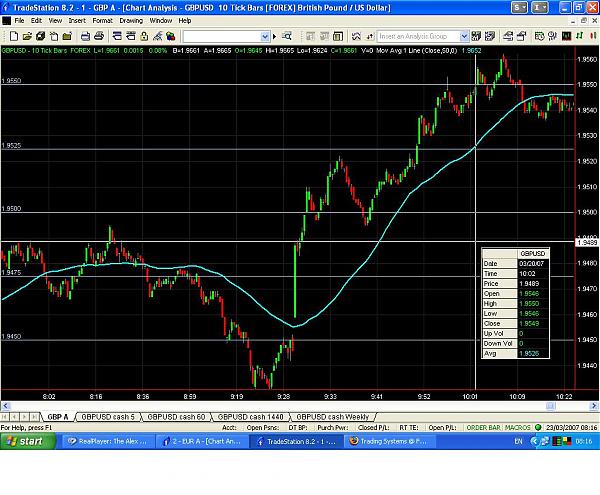This screenshot has width=600, height=495.
Task: Click the padlock toolbar icon
Action: (x=144, y=36)
